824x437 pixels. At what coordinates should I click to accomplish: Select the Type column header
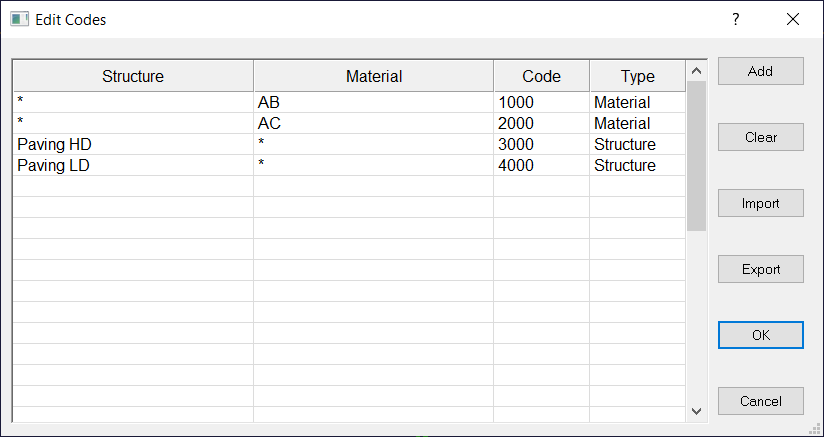pos(637,76)
